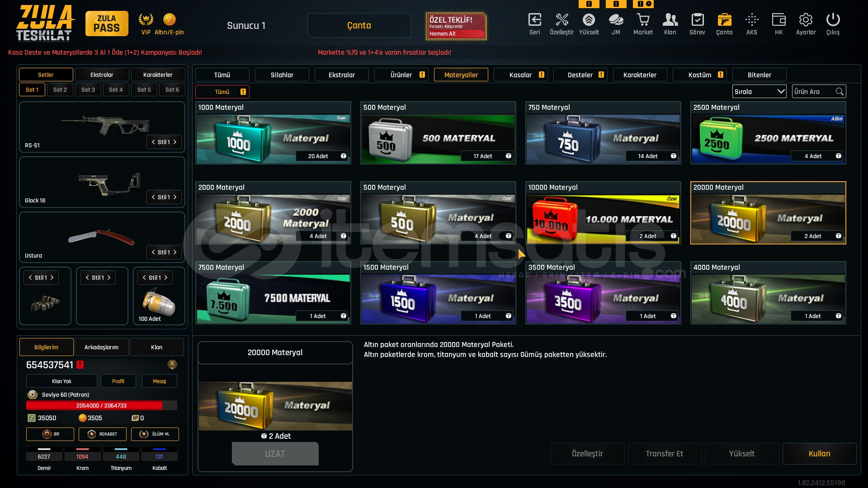The height and width of the screenshot is (488, 868).
Task: Switch Glock 18 to previous Stil
Action: (x=153, y=197)
